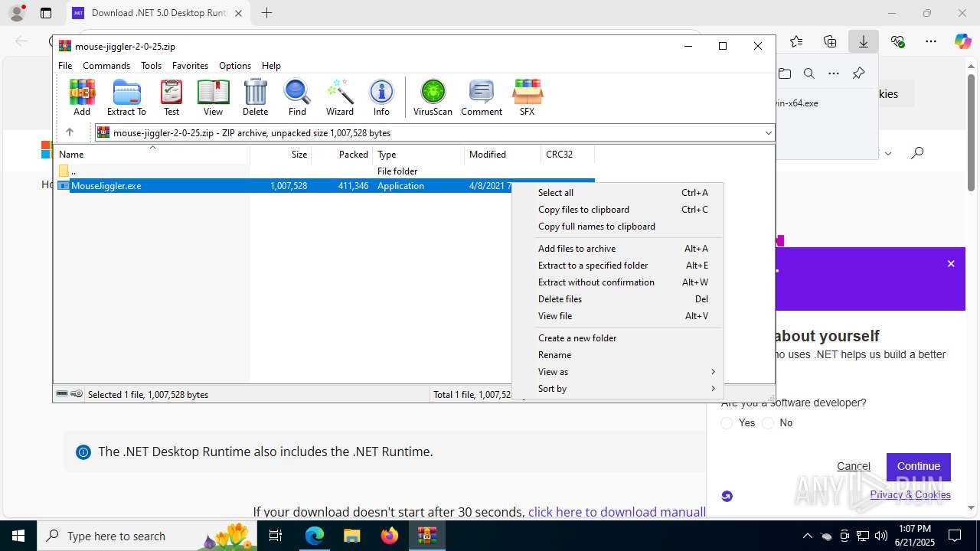Screen dimensions: 980x551
Task: Close the purple survey popup
Action: [x=951, y=263]
